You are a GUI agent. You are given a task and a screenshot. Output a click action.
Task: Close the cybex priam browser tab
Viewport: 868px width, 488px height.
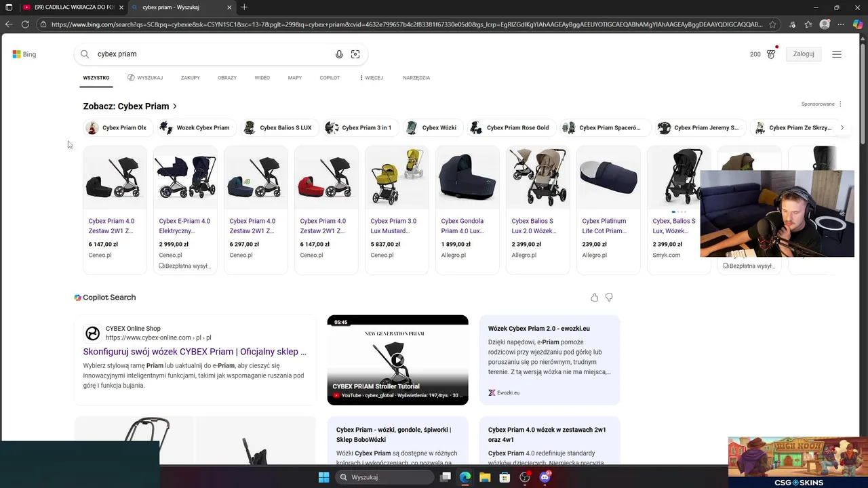click(229, 7)
